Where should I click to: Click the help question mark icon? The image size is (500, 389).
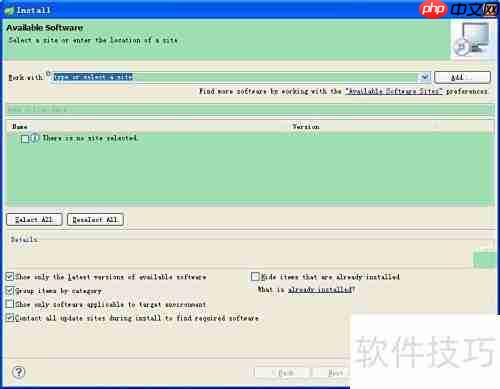click(x=19, y=372)
